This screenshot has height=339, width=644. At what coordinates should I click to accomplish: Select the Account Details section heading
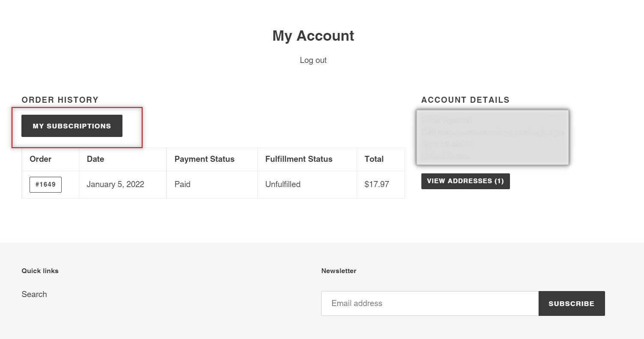(x=465, y=100)
